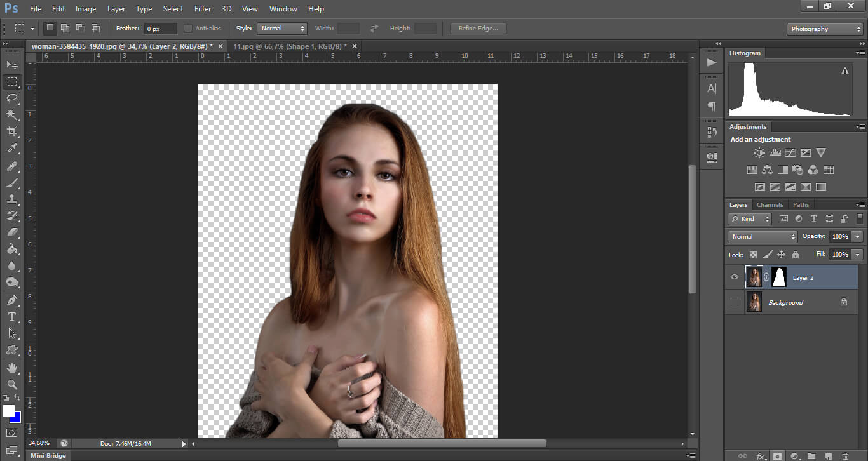Select the Clone Stamp tool

click(x=12, y=199)
